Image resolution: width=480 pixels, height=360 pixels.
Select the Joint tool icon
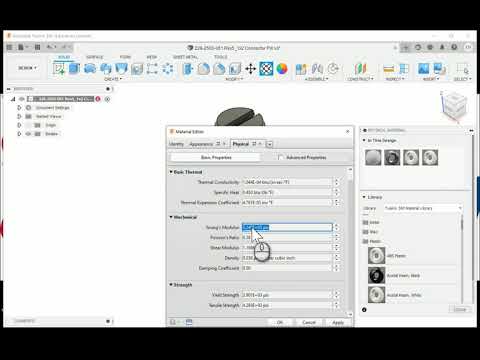point(317,69)
